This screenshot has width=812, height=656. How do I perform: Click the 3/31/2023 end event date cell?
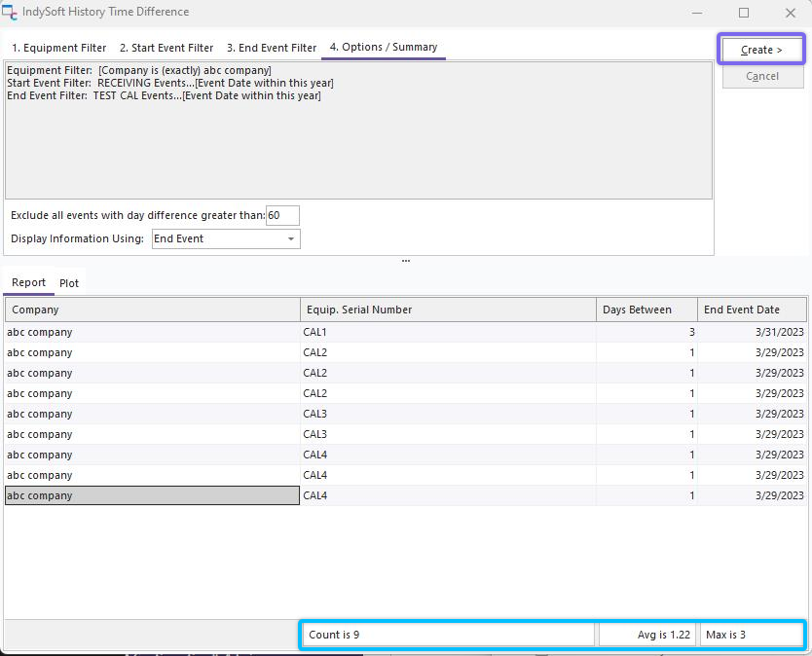pos(753,332)
